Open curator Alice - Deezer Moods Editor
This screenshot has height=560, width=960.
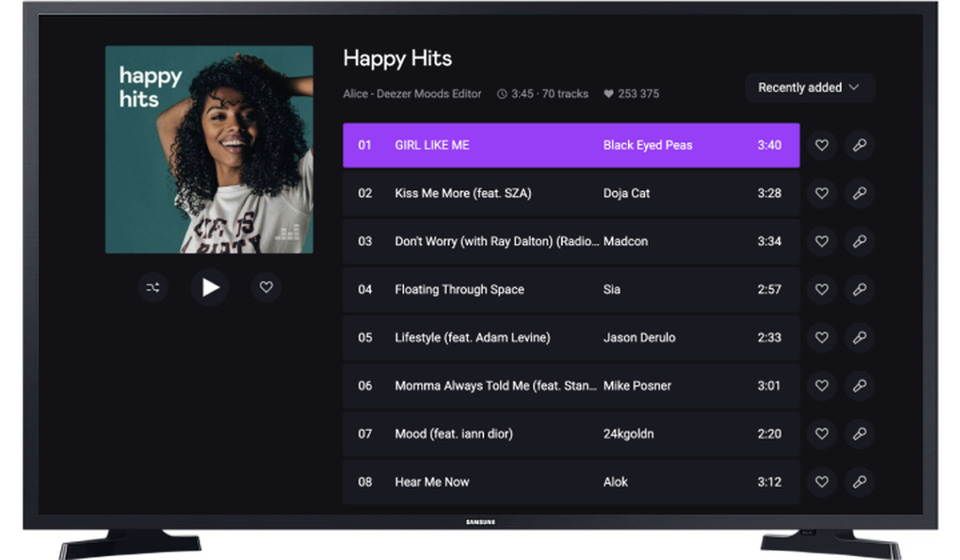pyautogui.click(x=412, y=94)
